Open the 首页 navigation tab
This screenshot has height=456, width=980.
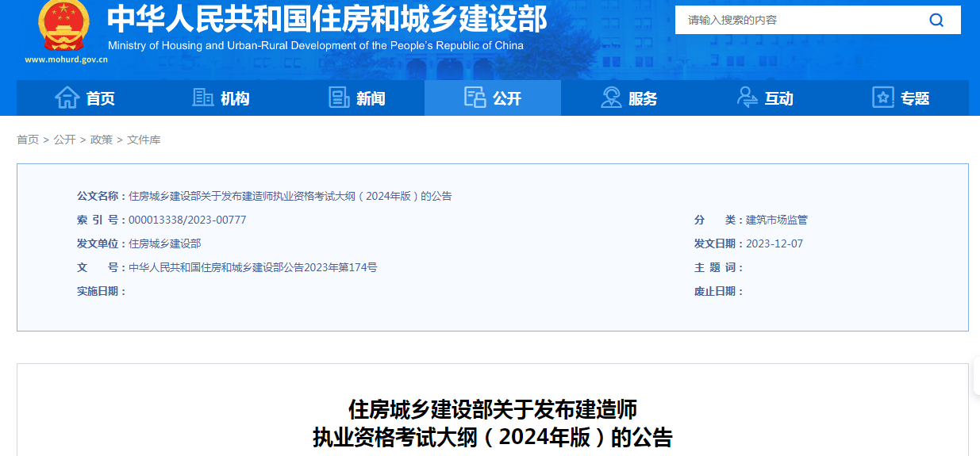pos(85,98)
